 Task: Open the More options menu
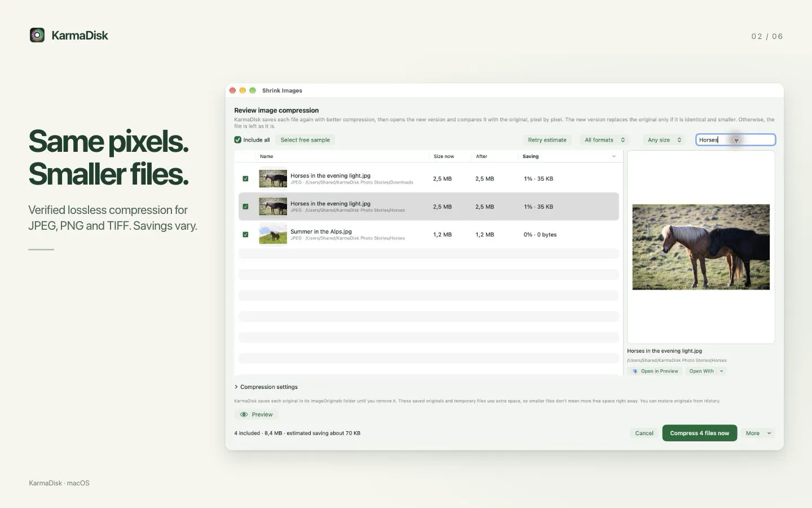(x=758, y=433)
